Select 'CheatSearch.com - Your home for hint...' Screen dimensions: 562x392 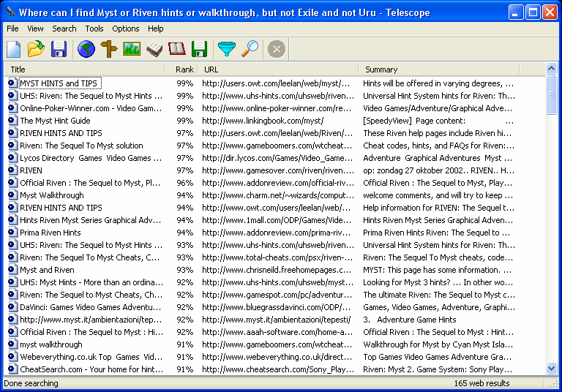point(91,369)
